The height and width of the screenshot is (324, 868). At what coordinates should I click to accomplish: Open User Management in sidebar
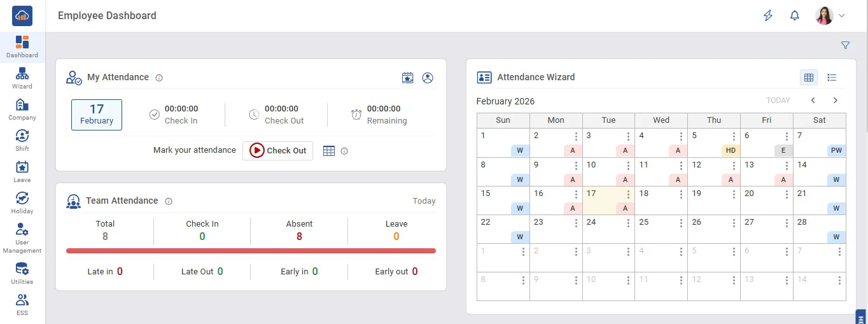[x=22, y=238]
